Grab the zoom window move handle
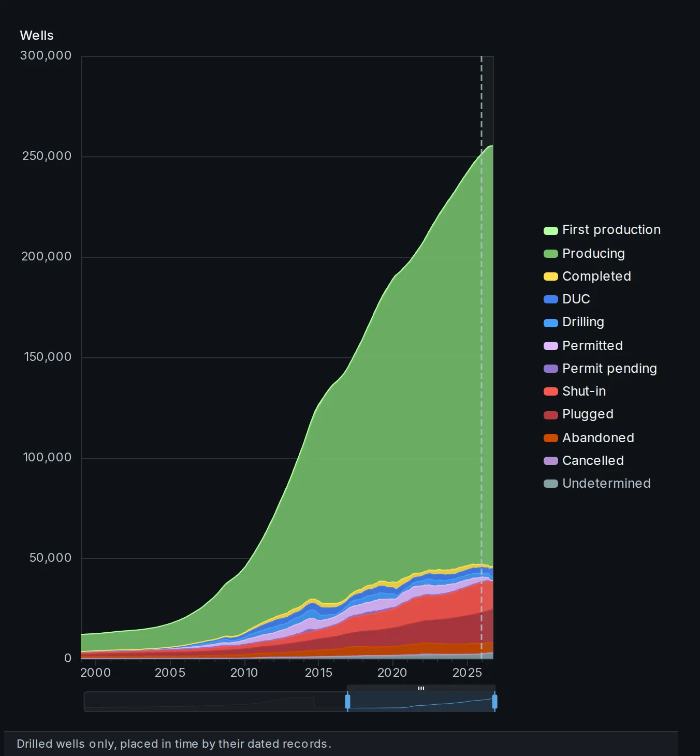Image resolution: width=700 pixels, height=756 pixels. pyautogui.click(x=421, y=688)
